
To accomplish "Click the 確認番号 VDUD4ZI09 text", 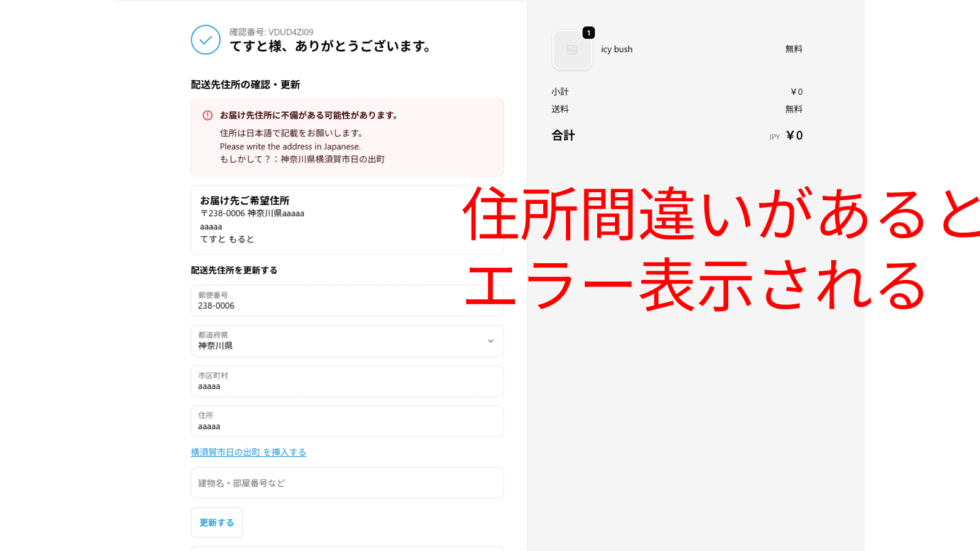I will tap(269, 31).
